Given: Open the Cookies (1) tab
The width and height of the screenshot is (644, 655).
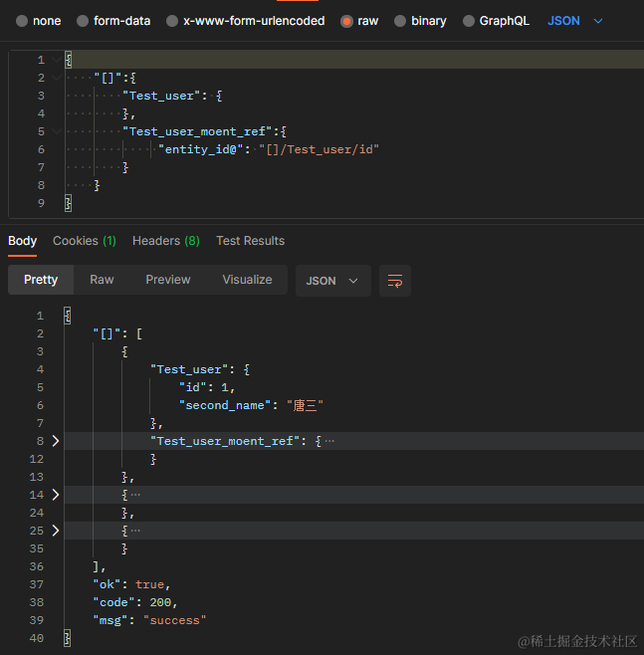Looking at the screenshot, I should [85, 241].
